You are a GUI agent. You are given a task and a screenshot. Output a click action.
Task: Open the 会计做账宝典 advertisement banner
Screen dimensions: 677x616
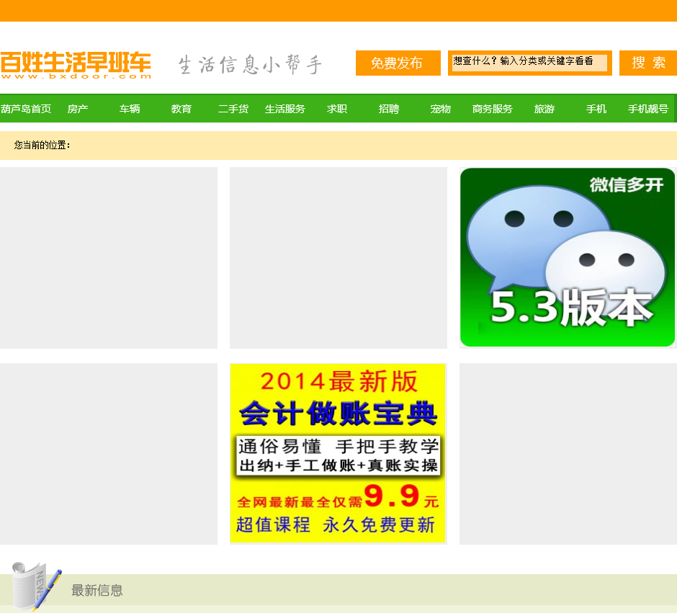point(338,453)
